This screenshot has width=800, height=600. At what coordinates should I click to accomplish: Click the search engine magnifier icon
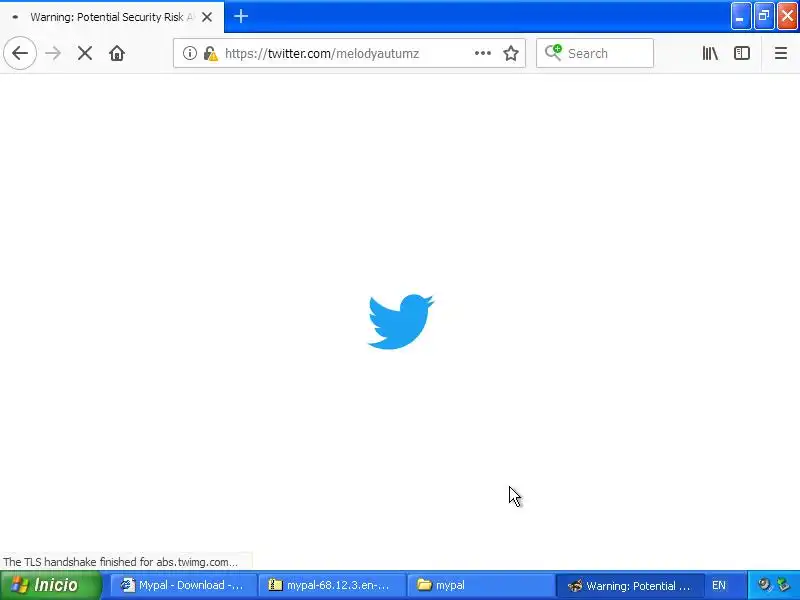553,52
